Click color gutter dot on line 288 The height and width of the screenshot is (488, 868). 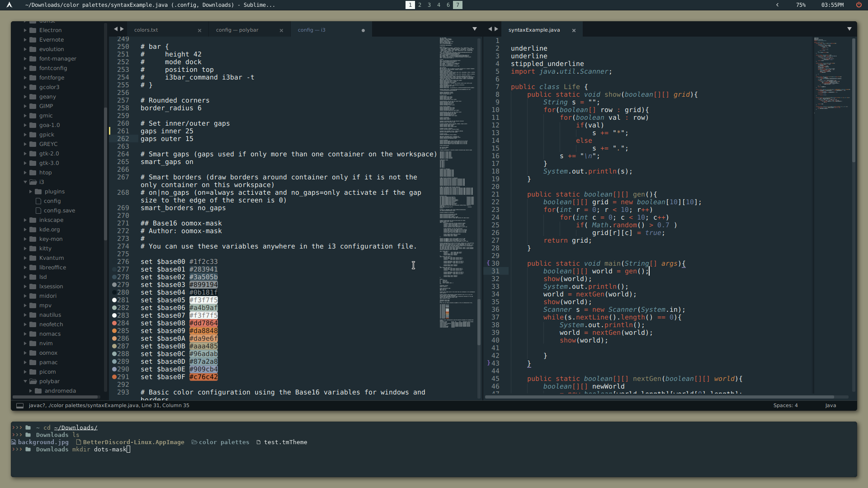click(114, 354)
